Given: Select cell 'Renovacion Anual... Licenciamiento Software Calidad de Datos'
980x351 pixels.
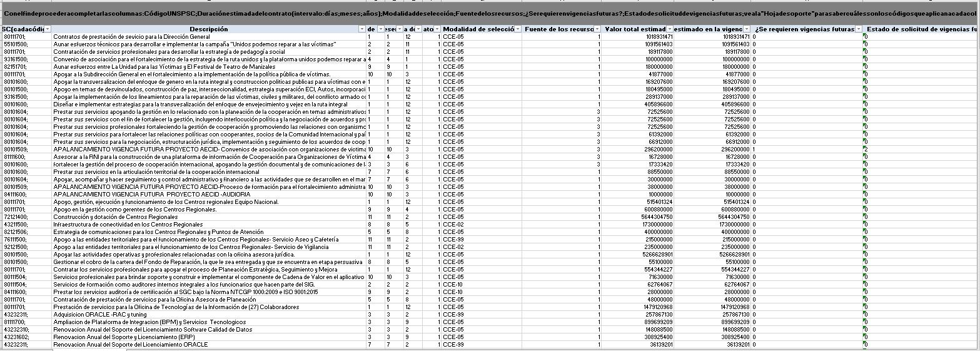Looking at the screenshot, I should [x=210, y=330].
